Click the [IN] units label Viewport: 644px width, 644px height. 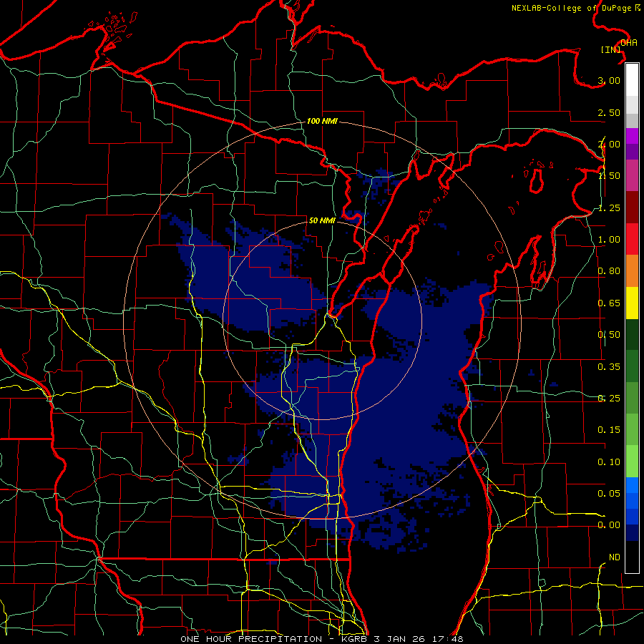611,49
